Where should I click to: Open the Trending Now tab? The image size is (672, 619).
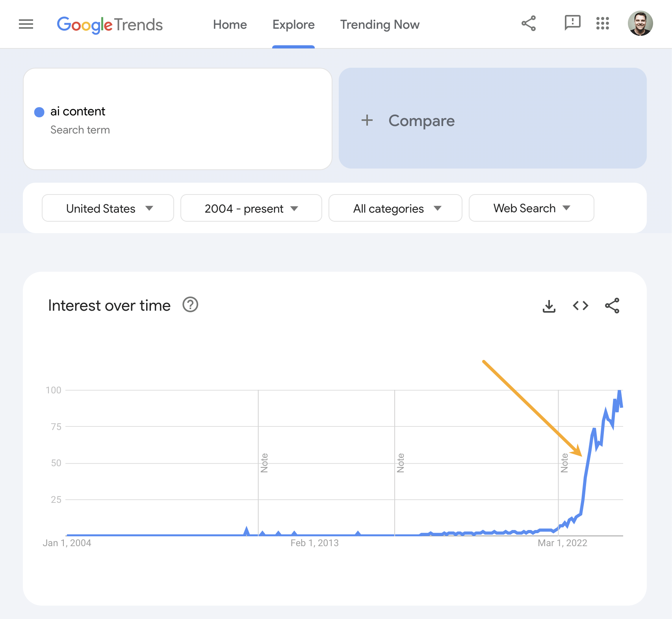[379, 24]
